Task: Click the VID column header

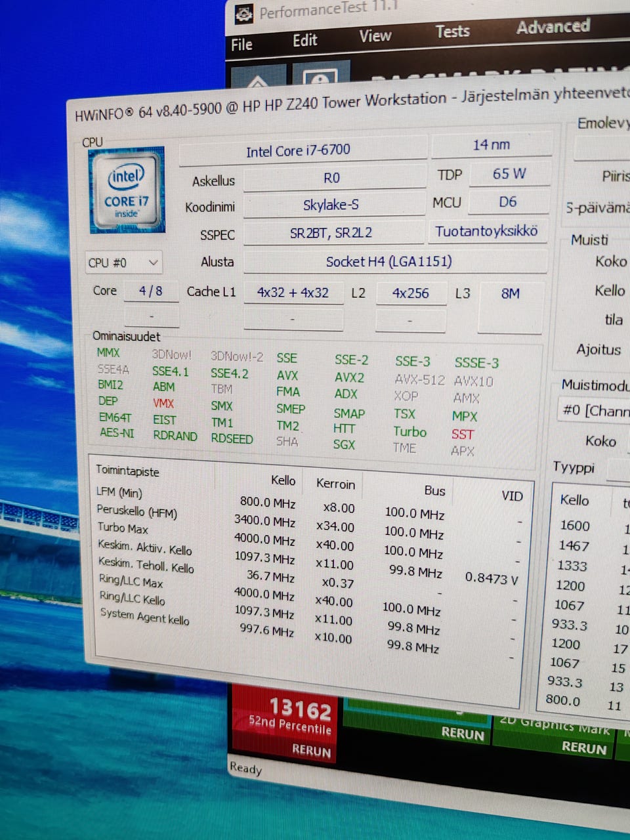Action: [512, 495]
